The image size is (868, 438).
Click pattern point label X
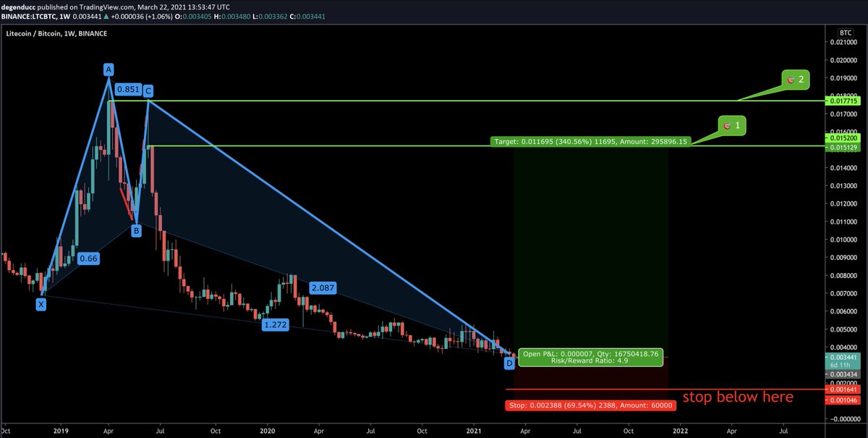point(41,305)
